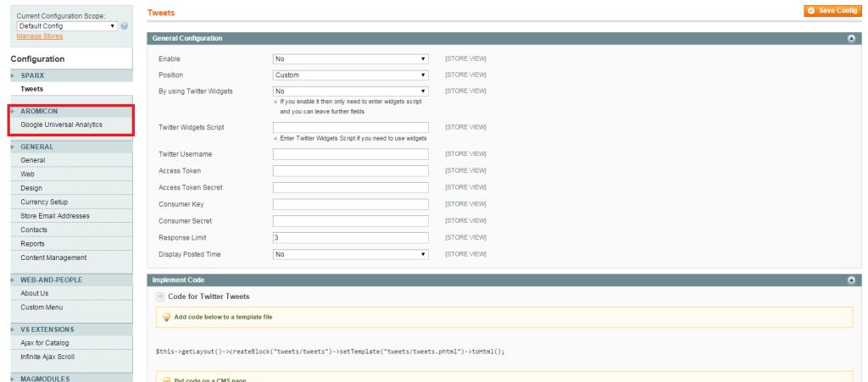
Task: Open the By using Twitter Widgets dropdown
Action: point(350,91)
